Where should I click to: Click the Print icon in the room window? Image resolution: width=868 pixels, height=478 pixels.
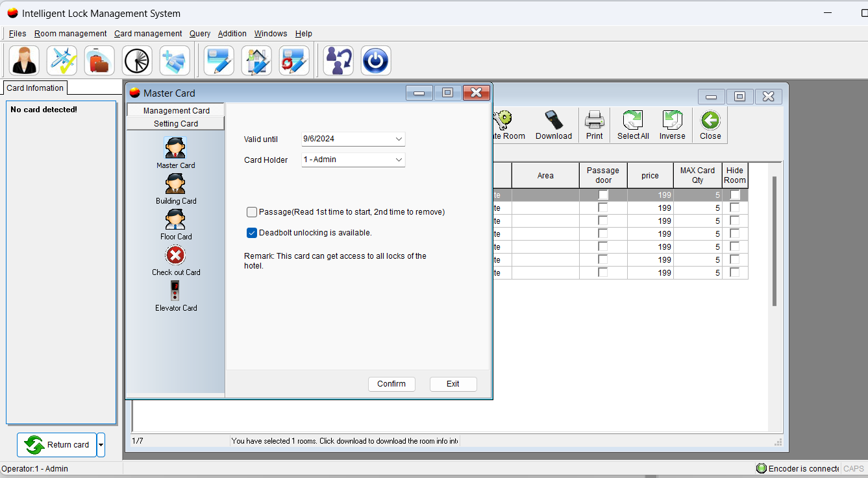594,120
